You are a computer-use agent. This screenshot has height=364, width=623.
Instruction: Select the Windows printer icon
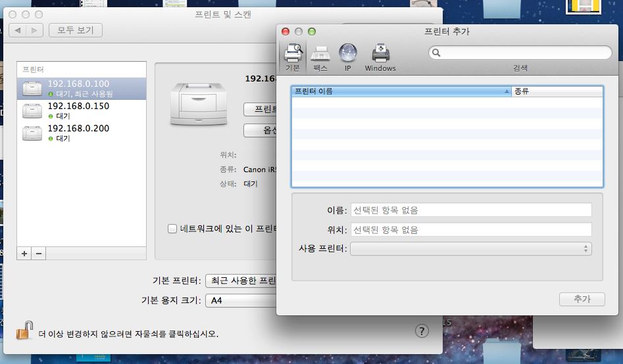point(380,57)
